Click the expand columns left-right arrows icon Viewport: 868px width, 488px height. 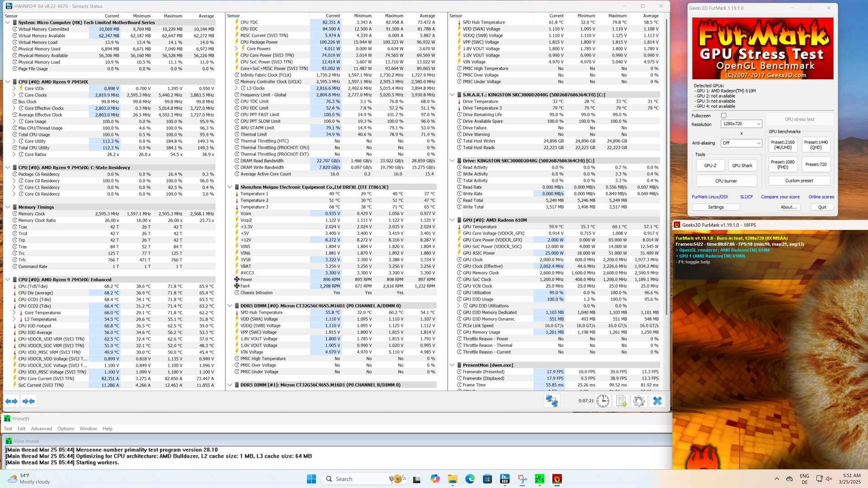(11, 401)
